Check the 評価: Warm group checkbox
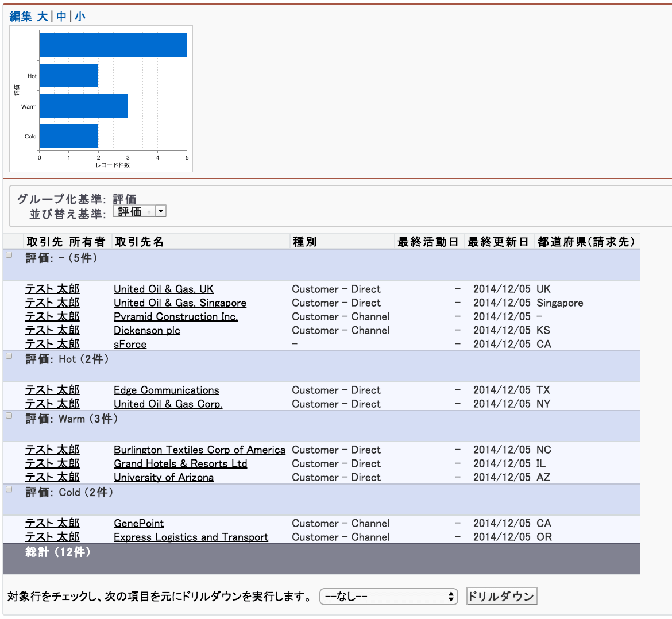Screen dimensions: 672x619 click(9, 416)
